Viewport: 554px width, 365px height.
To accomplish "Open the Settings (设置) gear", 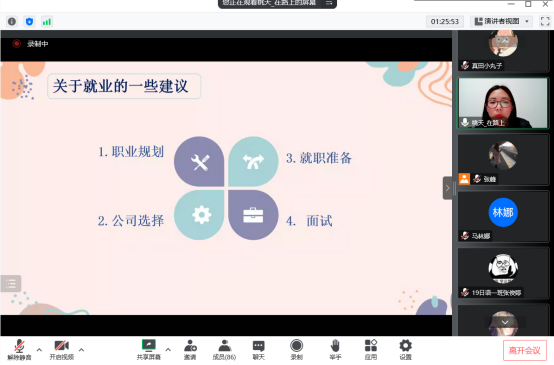I will tap(405, 349).
